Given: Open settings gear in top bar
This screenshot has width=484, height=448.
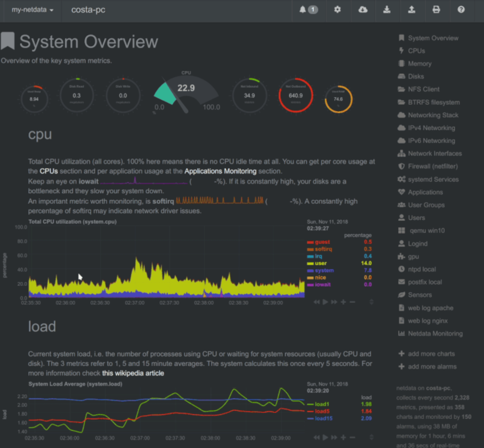Looking at the screenshot, I should click(337, 9).
